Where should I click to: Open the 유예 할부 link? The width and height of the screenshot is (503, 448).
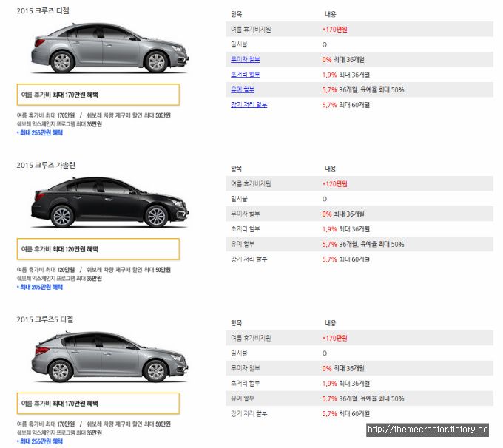[x=243, y=89]
